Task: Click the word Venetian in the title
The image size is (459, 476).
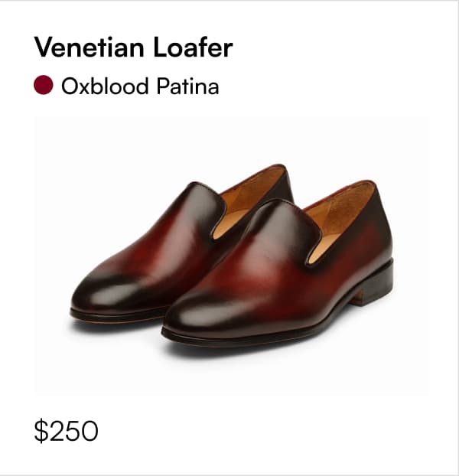Action: 90,47
